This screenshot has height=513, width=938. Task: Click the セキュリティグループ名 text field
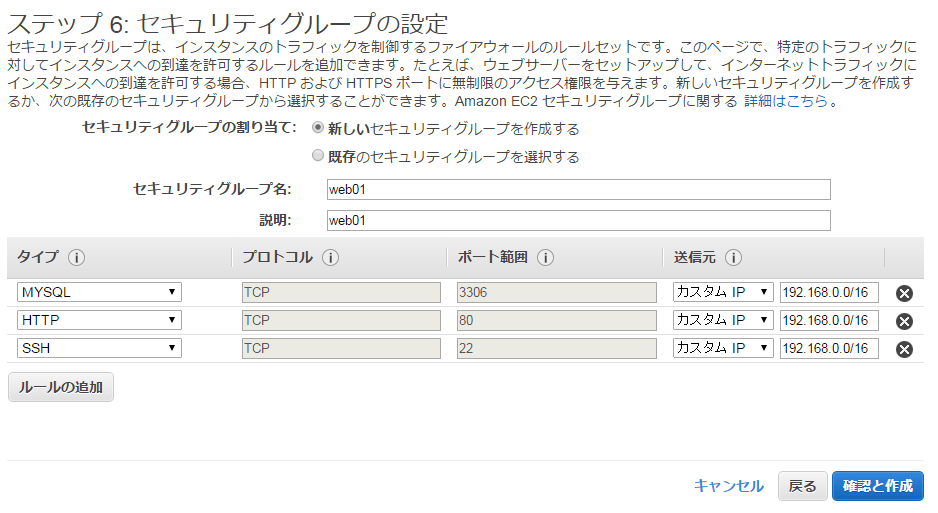tap(578, 190)
